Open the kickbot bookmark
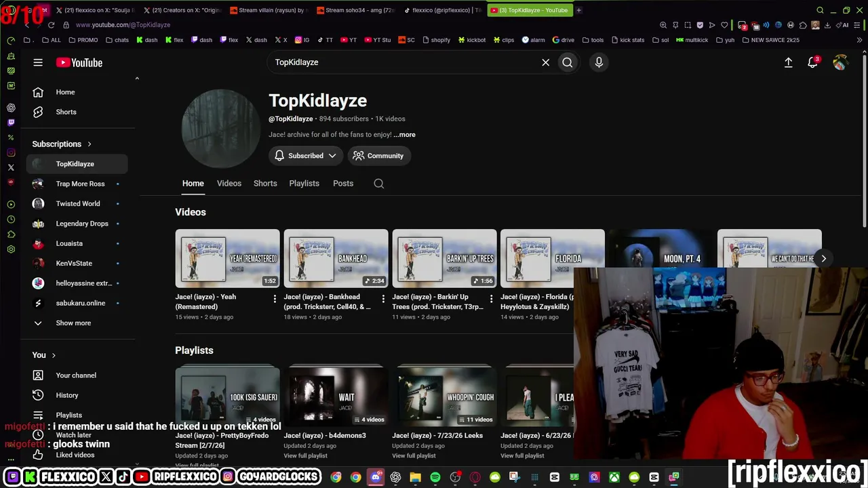 tap(472, 40)
